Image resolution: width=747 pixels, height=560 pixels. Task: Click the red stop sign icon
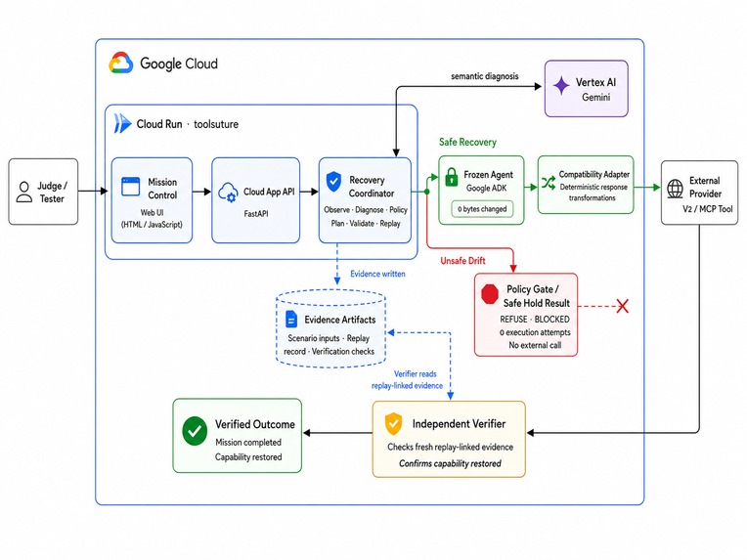tap(489, 294)
